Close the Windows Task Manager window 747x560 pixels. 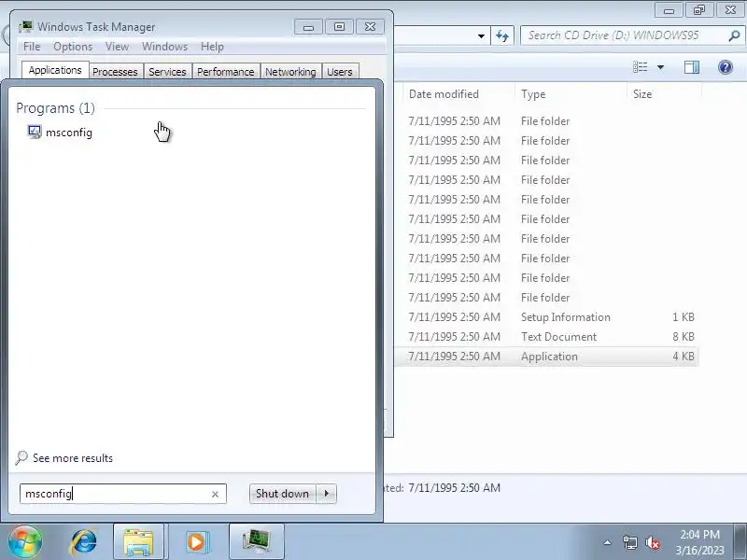pos(370,27)
